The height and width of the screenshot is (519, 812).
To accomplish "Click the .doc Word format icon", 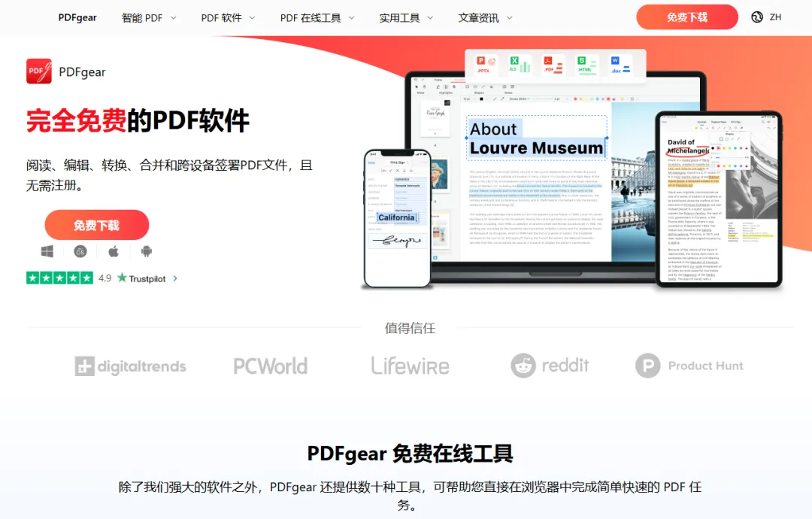I will tap(620, 65).
